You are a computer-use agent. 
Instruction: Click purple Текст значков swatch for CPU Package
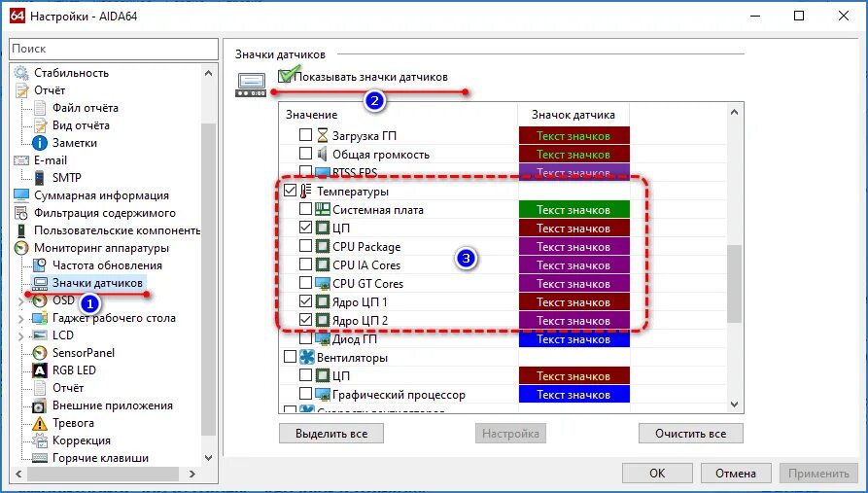pos(574,247)
